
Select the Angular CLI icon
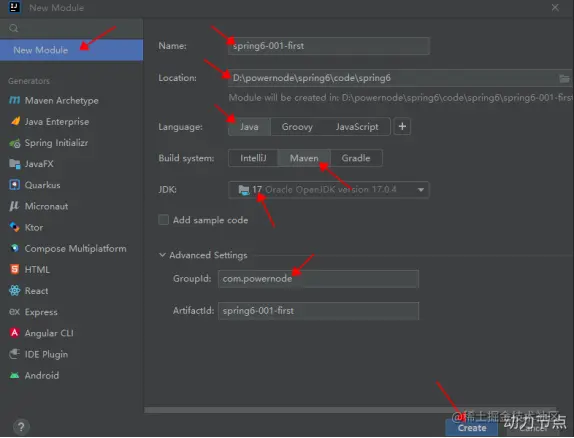[x=14, y=333]
